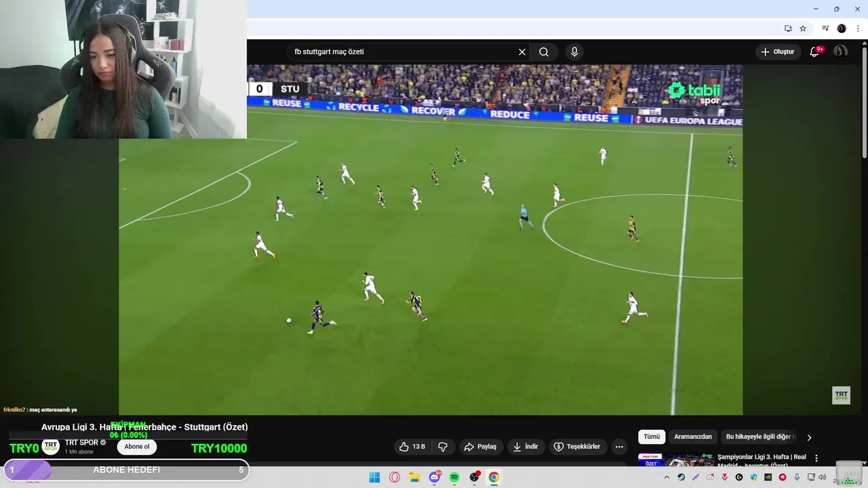Open the TRT SPOR channel avatar
Image resolution: width=868 pixels, height=488 pixels.
click(51, 447)
